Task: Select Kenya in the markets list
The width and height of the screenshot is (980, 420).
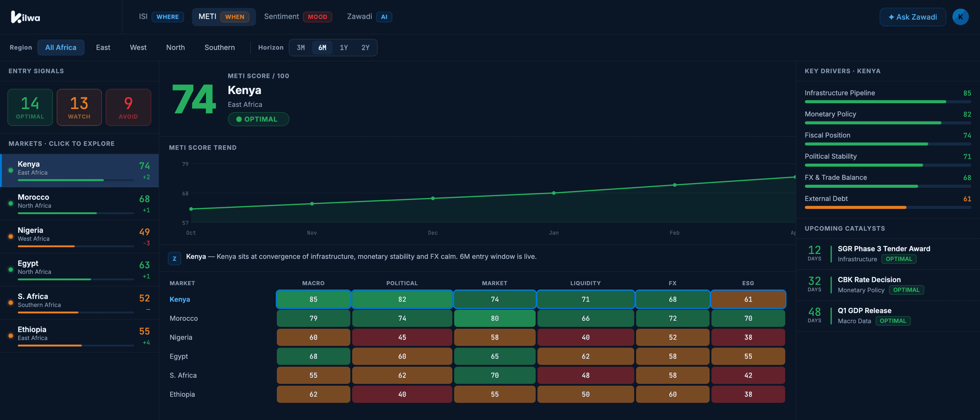Action: 79,171
